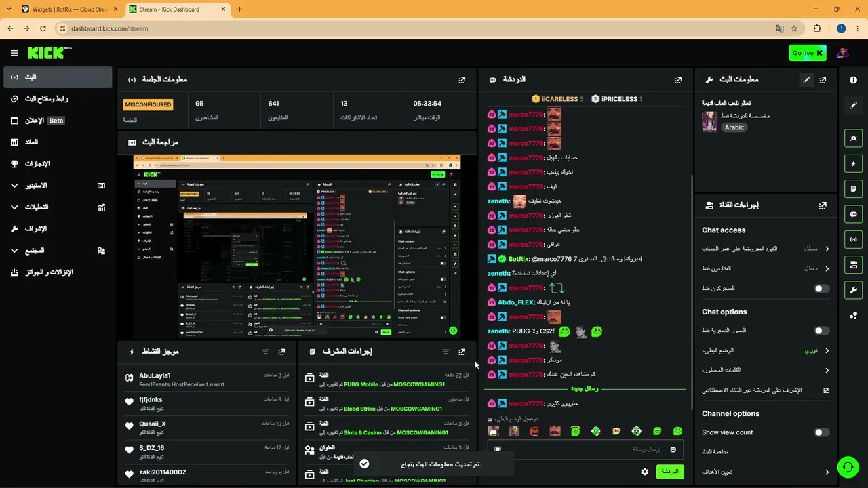
Task: Open the info icon in the right rail
Action: (x=853, y=79)
